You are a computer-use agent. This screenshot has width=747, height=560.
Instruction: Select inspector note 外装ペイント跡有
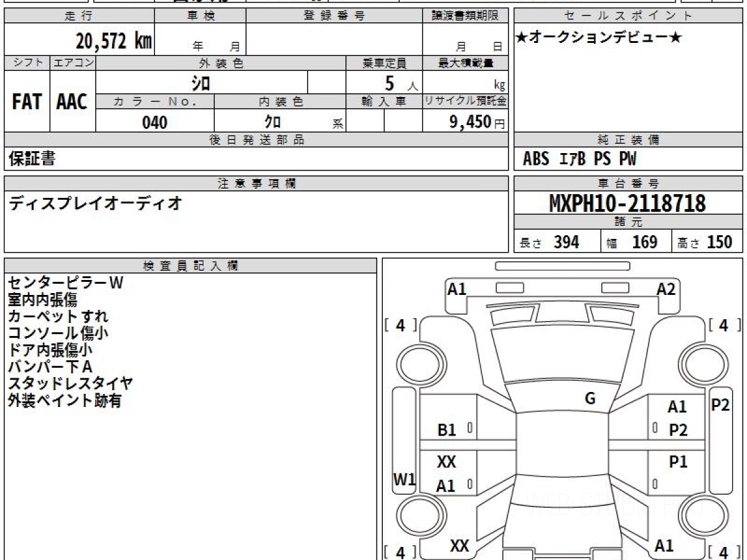(65, 401)
